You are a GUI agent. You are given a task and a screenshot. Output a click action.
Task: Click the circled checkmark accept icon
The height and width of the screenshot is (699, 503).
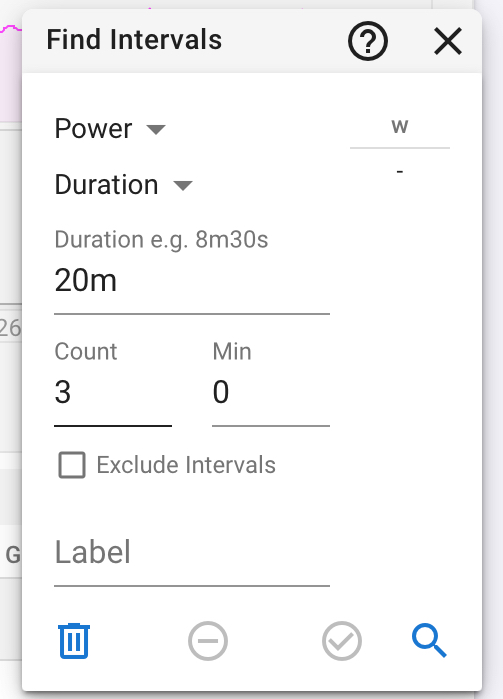[x=342, y=641]
